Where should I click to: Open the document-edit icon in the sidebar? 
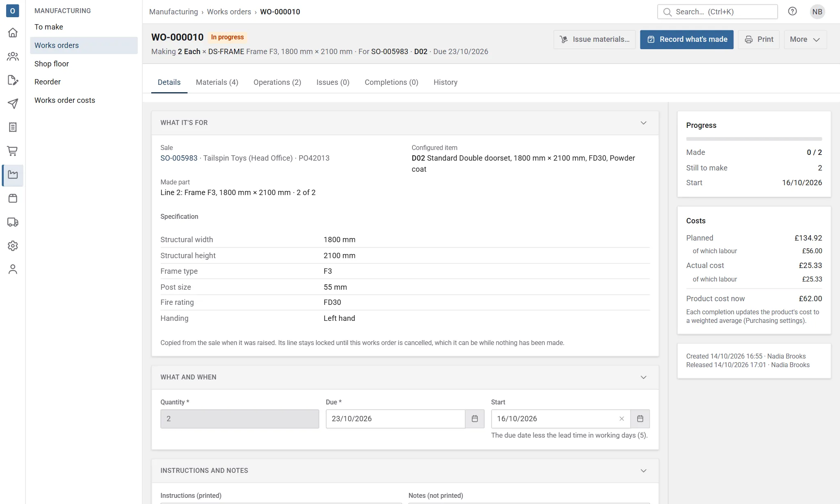[x=13, y=80]
